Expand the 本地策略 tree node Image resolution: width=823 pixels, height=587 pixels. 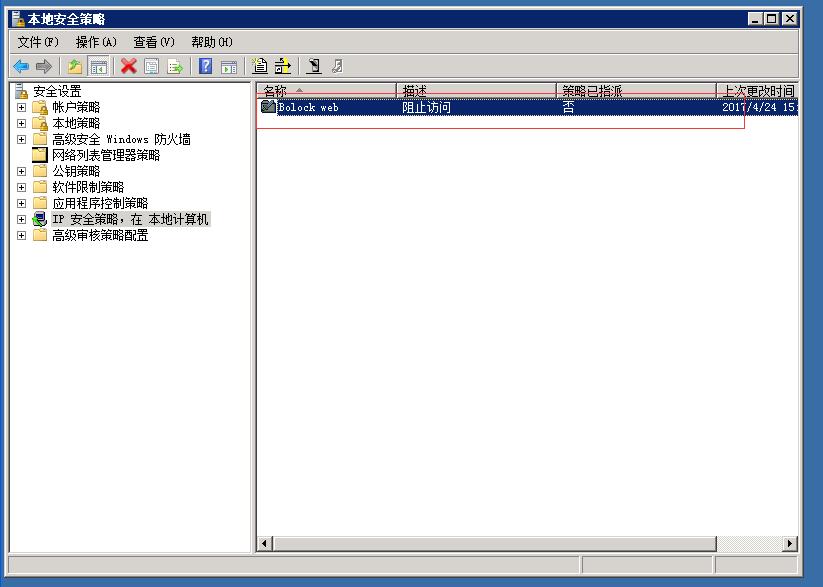point(22,122)
